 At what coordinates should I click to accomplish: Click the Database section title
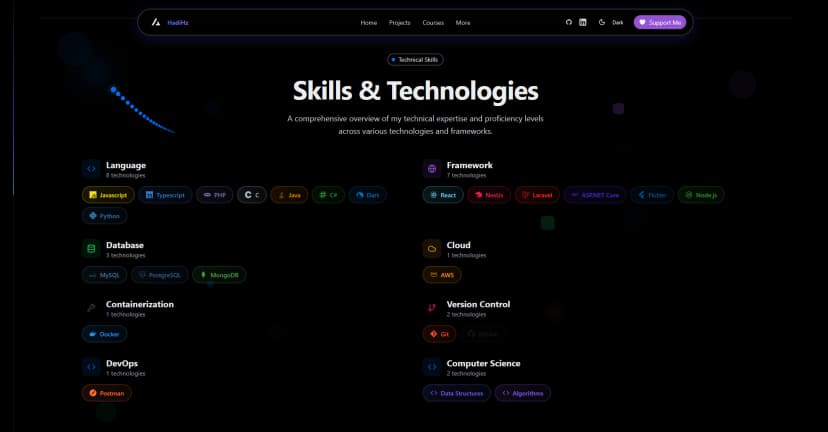(125, 245)
